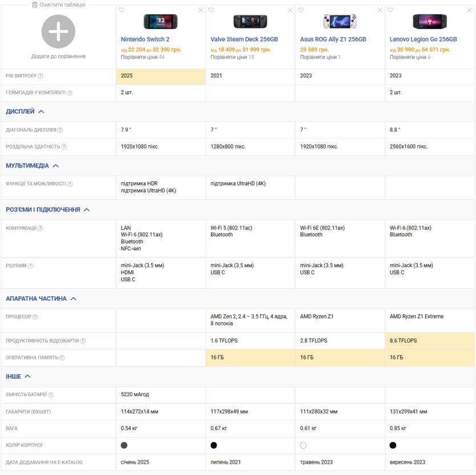Image resolution: width=476 pixels, height=475 pixels.
Task: Remove Nintendo Switch 2 from comparison
Action: click(201, 10)
